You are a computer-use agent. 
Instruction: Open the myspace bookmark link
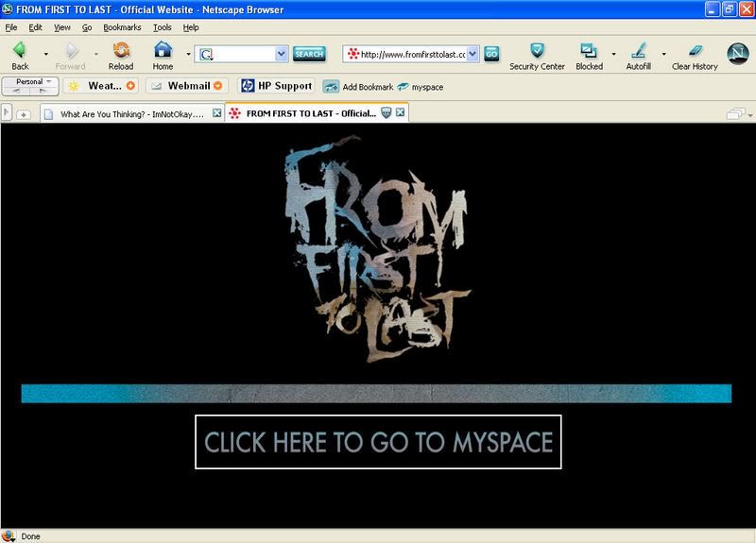pos(427,87)
